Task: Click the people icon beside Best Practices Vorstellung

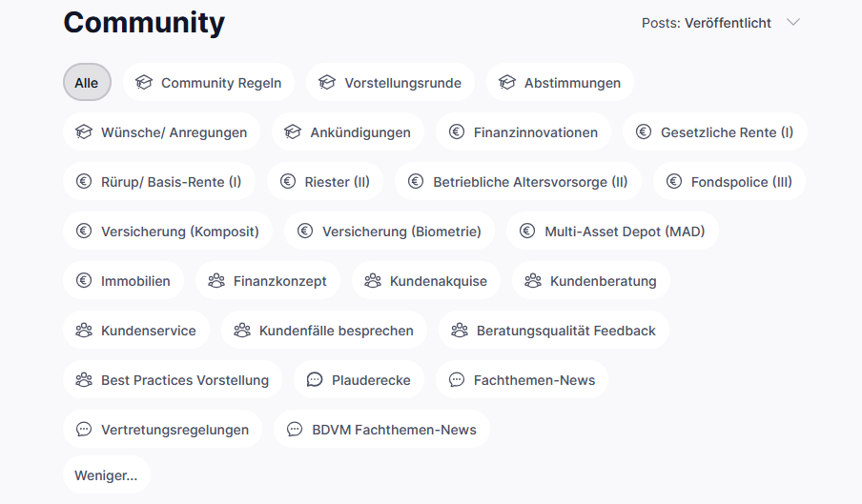Action: 84,380
